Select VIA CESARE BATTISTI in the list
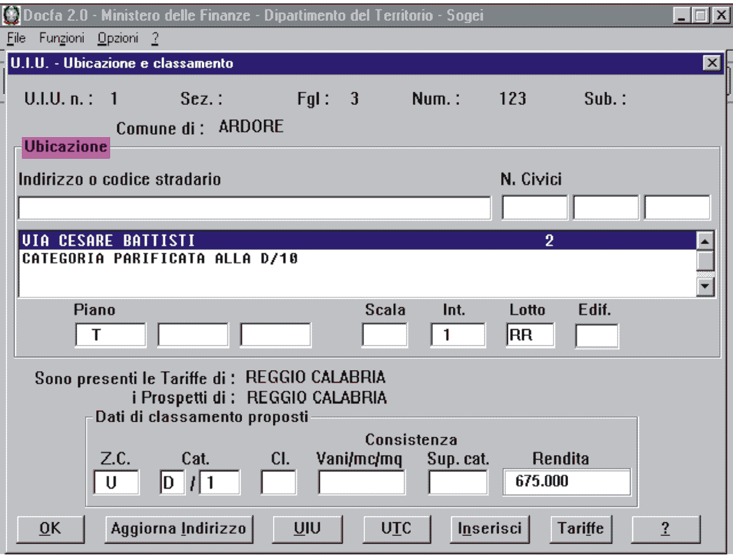The width and height of the screenshot is (733, 560). pyautogui.click(x=109, y=241)
